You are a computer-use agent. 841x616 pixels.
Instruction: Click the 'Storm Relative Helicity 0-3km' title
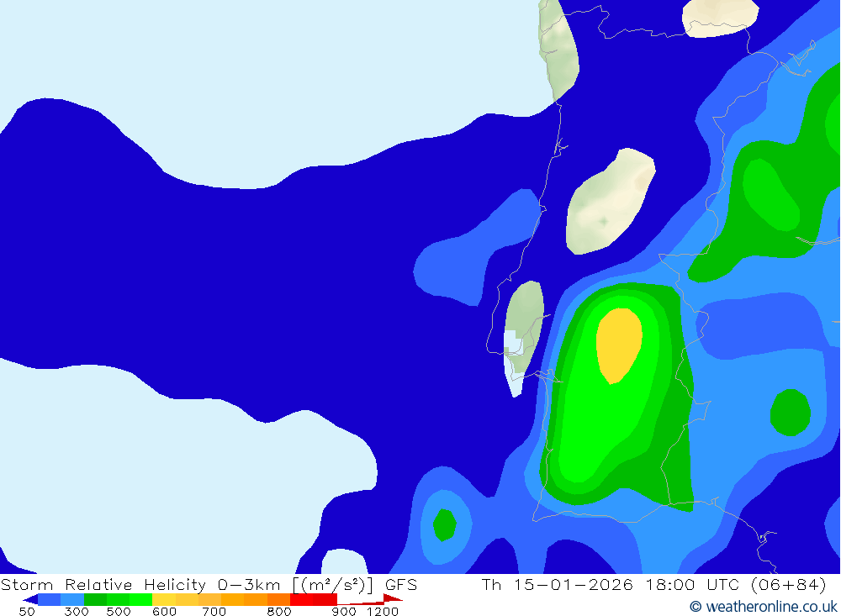tap(140, 584)
